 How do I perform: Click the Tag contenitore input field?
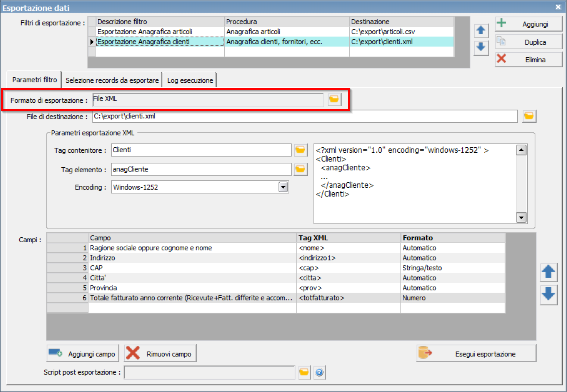tap(201, 150)
